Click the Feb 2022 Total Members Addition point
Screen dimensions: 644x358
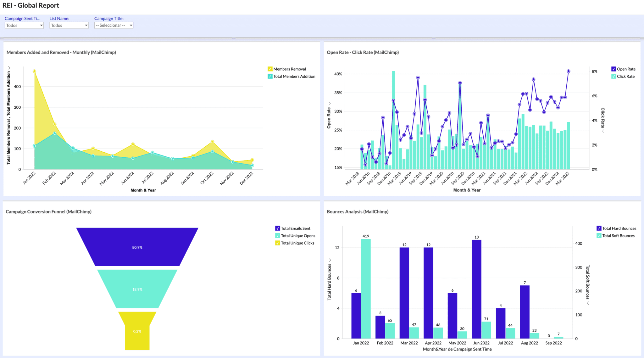coord(55,133)
